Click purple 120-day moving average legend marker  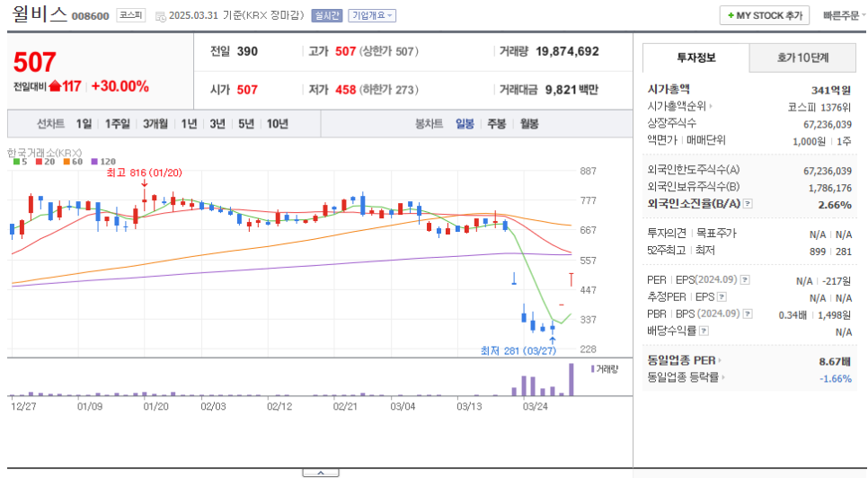[94, 162]
